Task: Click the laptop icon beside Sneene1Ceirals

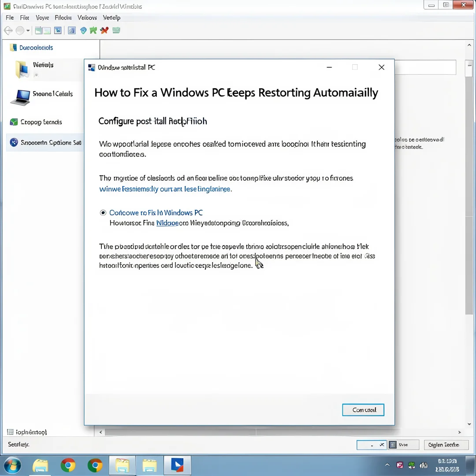Action: pyautogui.click(x=21, y=97)
